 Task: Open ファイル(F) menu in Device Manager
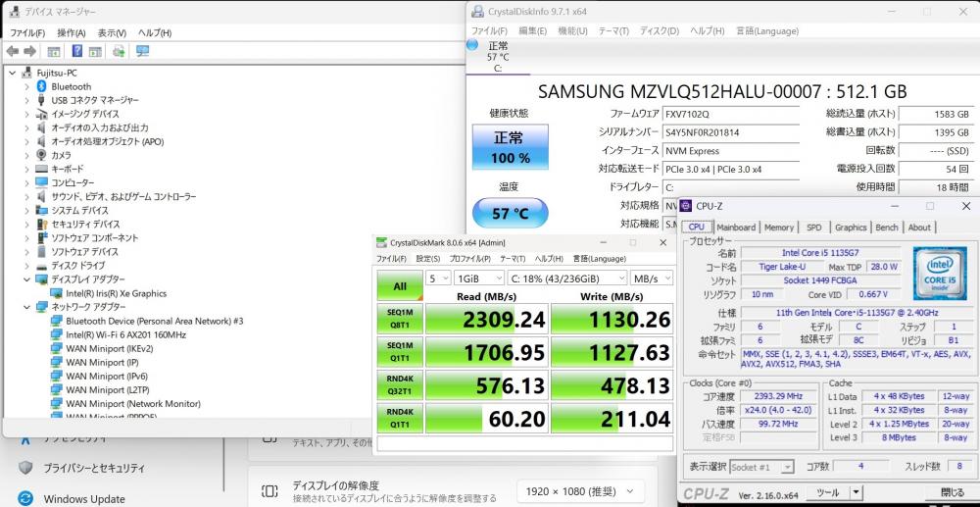coord(27,32)
